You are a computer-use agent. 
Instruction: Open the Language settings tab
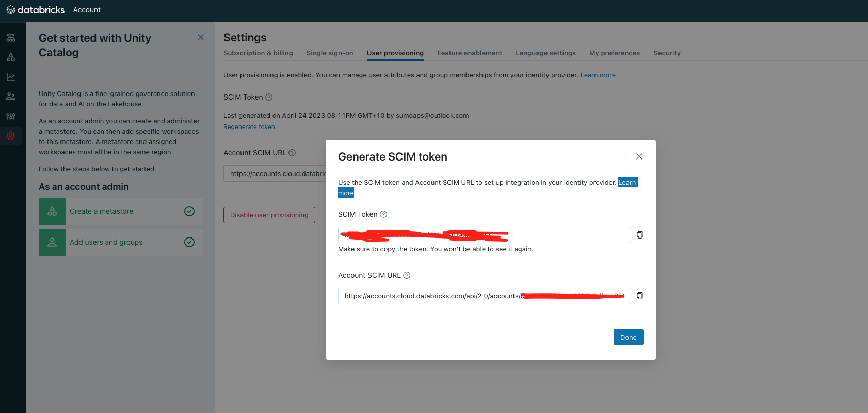click(545, 53)
